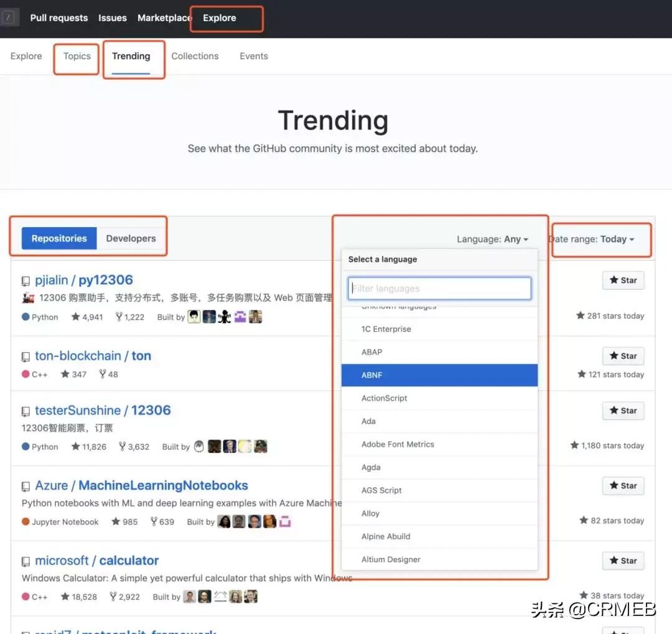Click the "1,180 stars today" text
672x634 pixels.
point(607,446)
